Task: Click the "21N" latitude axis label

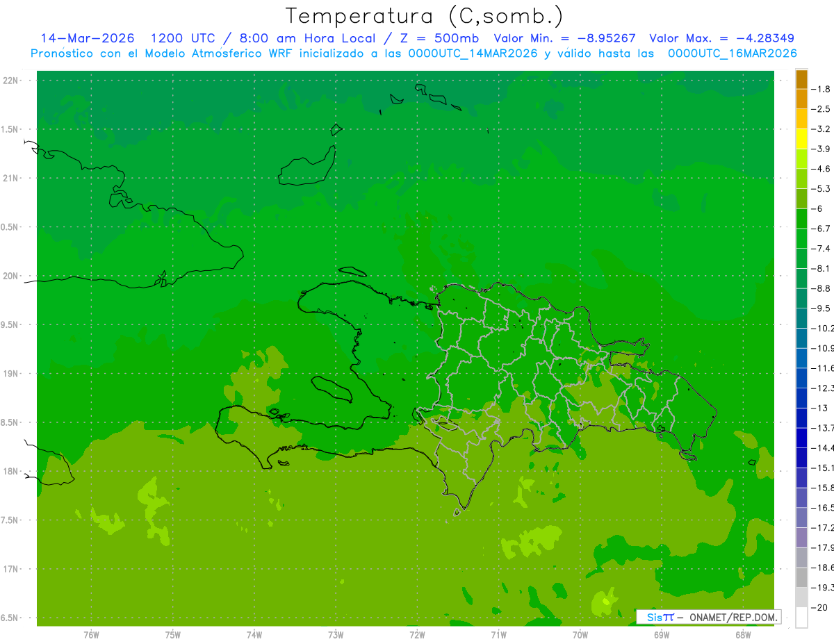Action: tap(10, 179)
